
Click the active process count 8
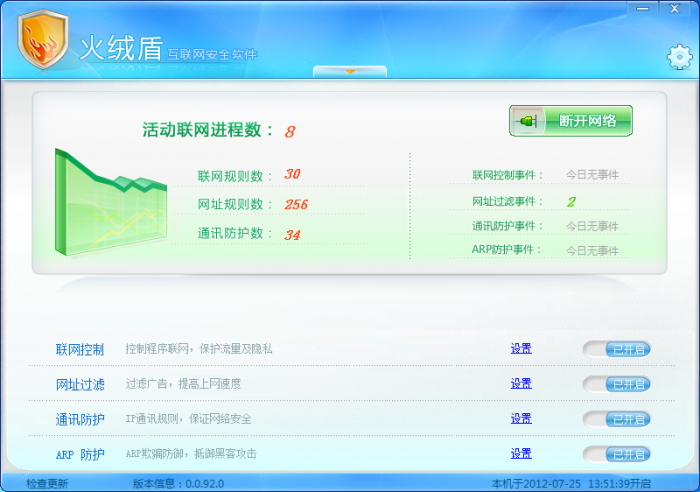pos(290,132)
